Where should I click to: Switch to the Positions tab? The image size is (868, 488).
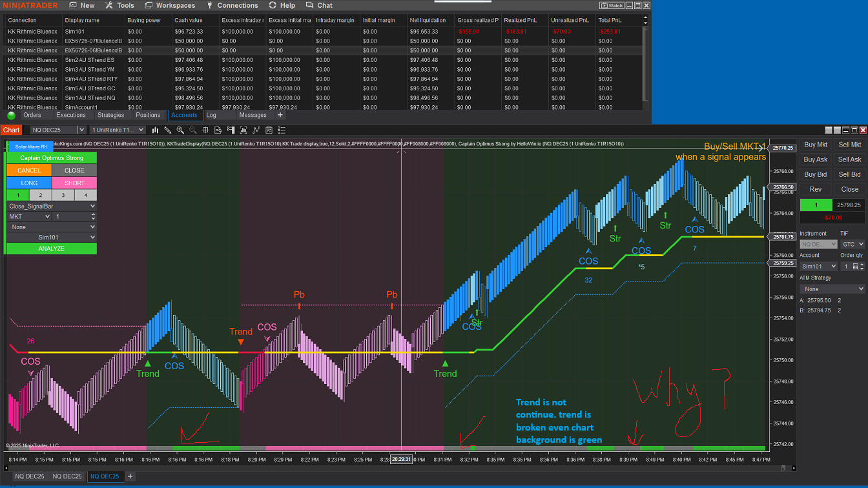(148, 116)
